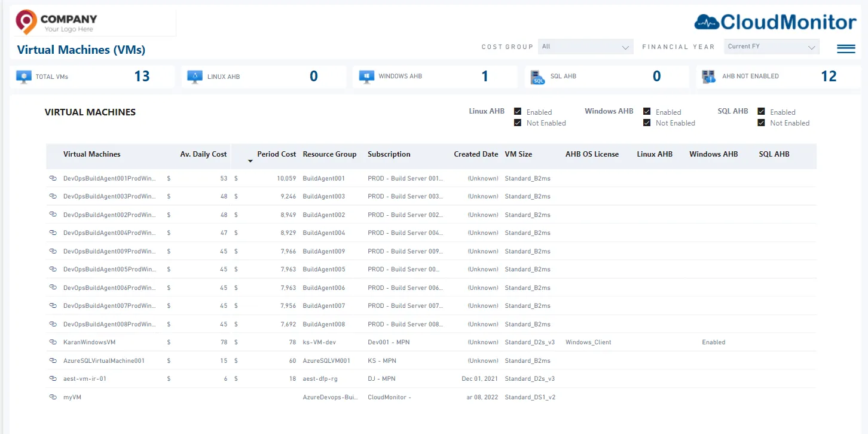The height and width of the screenshot is (434, 868).
Task: Sort by VM Size column header
Action: [518, 154]
